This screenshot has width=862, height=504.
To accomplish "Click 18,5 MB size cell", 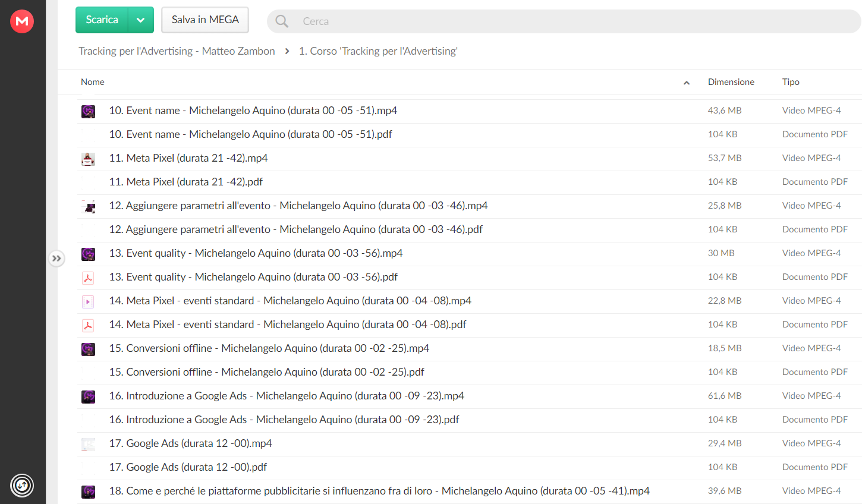I will (725, 348).
